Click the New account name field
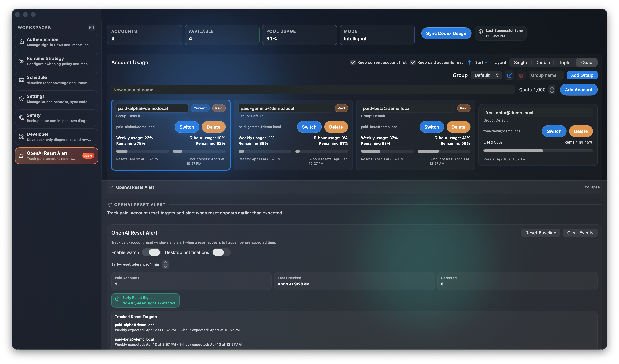 tap(313, 90)
